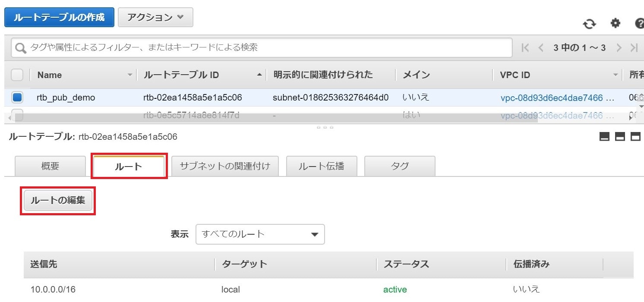Set detail pane to split layout icon
Viewport: 644px width, 302px height.
620,137
